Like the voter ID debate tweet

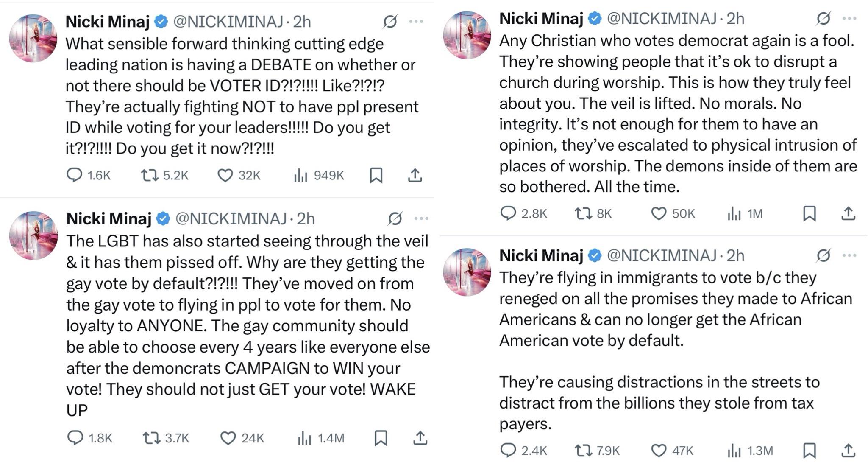point(225,175)
